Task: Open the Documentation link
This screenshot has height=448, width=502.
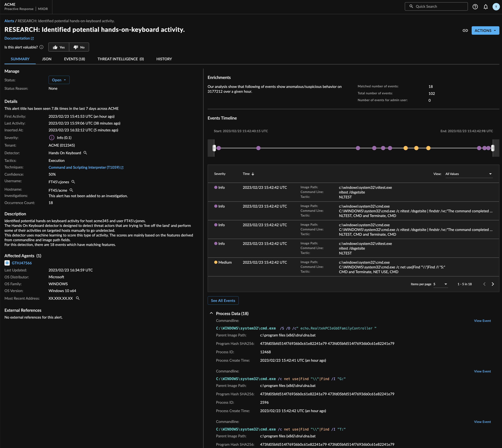Action: [x=19, y=38]
